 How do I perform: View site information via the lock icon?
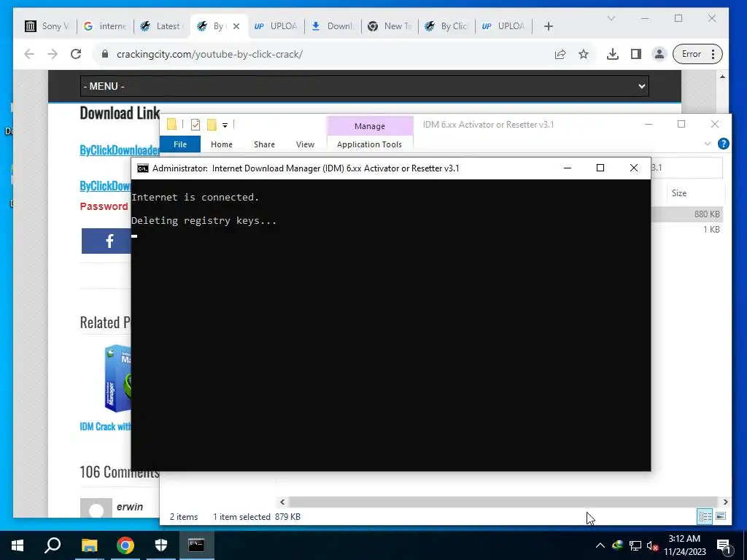click(105, 54)
